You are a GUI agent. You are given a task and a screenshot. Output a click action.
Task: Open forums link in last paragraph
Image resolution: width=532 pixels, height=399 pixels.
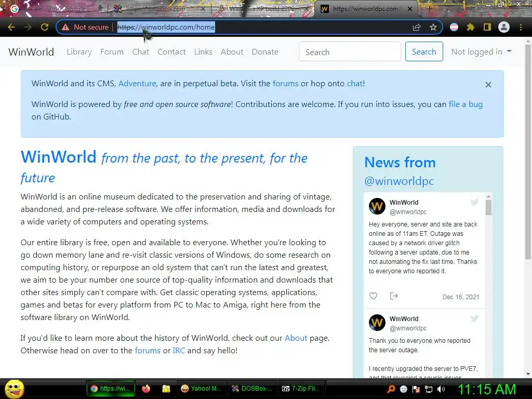[x=148, y=351]
